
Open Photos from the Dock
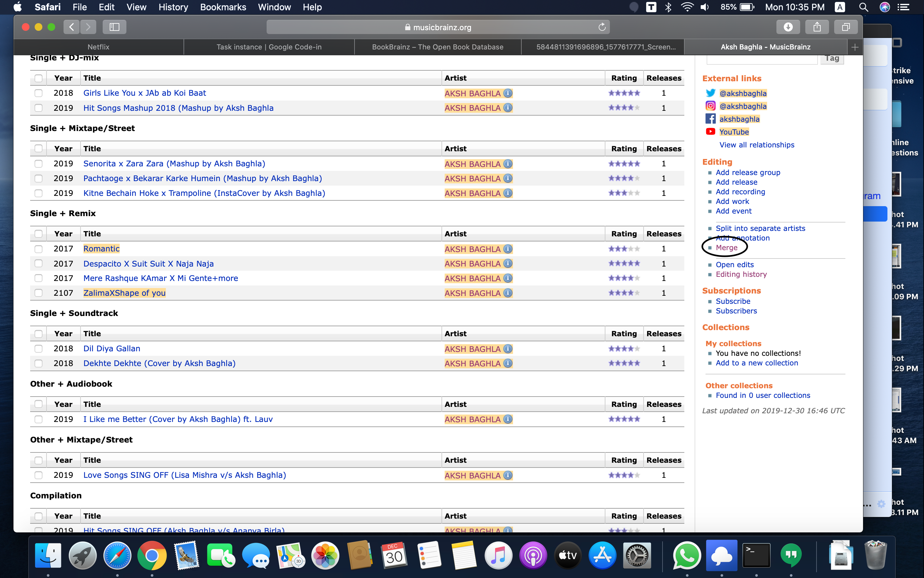pos(325,556)
